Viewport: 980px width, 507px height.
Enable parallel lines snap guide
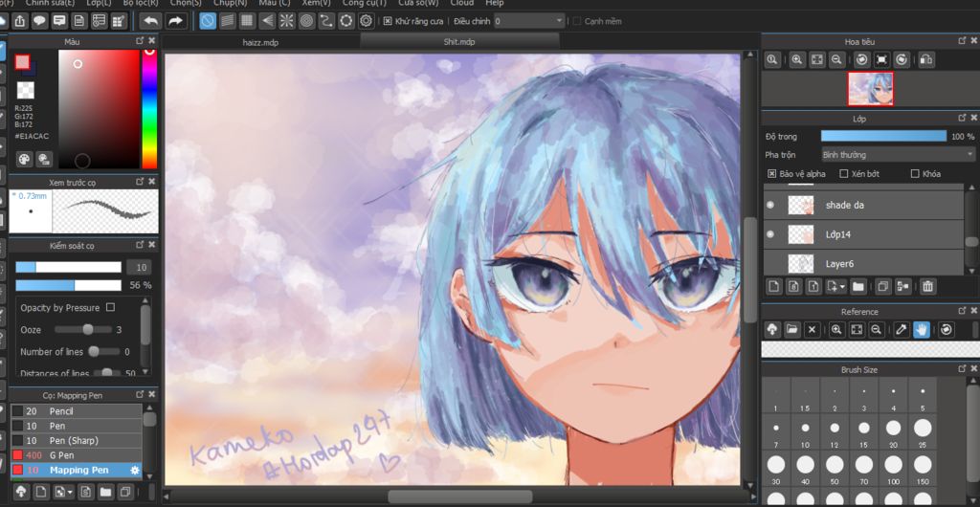228,21
